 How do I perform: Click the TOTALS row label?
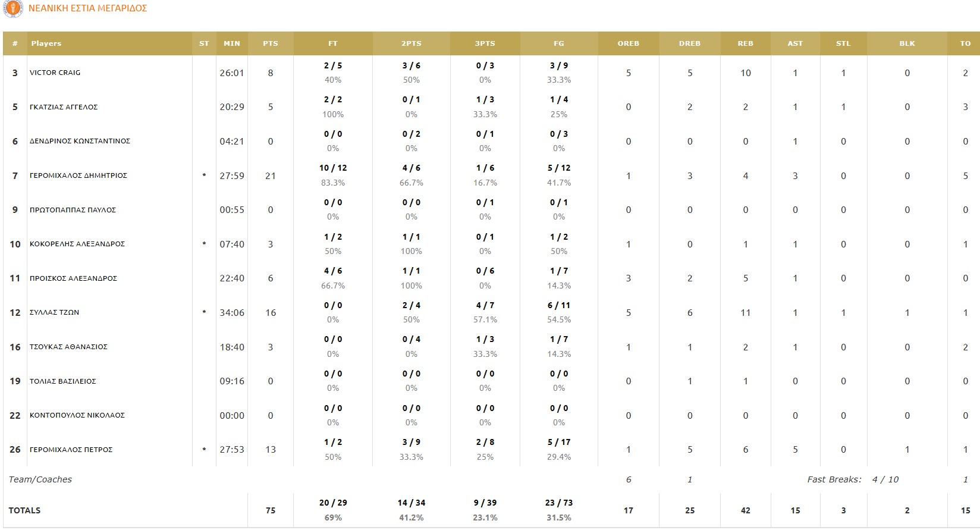(x=25, y=510)
